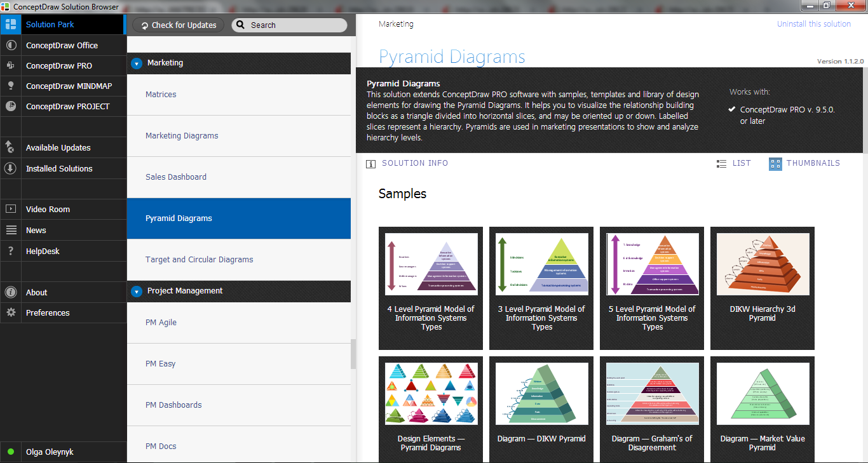Click Check for Updates button
This screenshot has width=868, height=463.
[179, 25]
